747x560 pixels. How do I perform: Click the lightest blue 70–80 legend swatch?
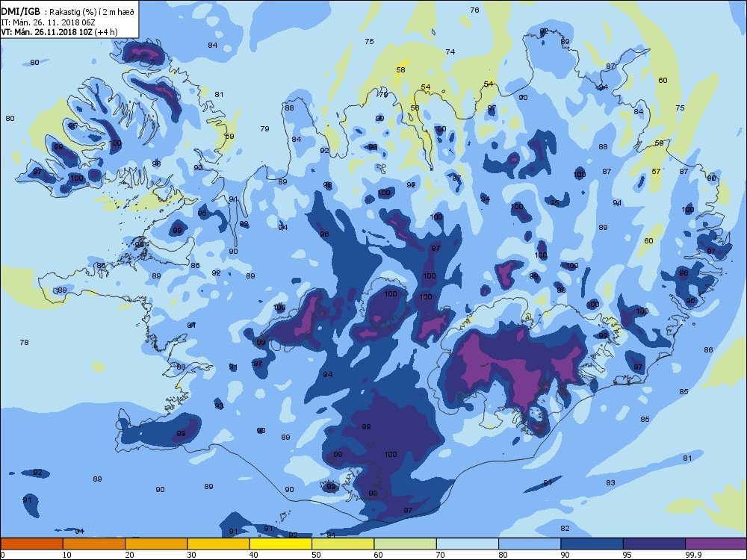(x=468, y=544)
